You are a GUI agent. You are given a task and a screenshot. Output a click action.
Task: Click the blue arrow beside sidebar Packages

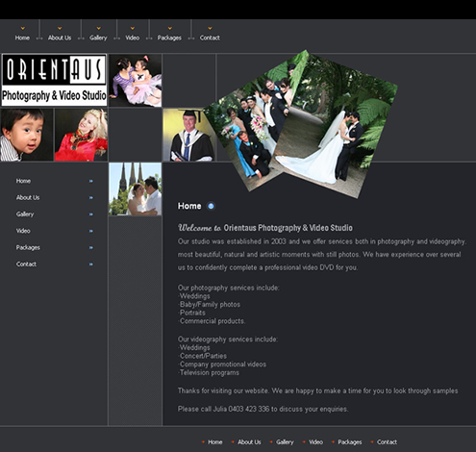(91, 248)
